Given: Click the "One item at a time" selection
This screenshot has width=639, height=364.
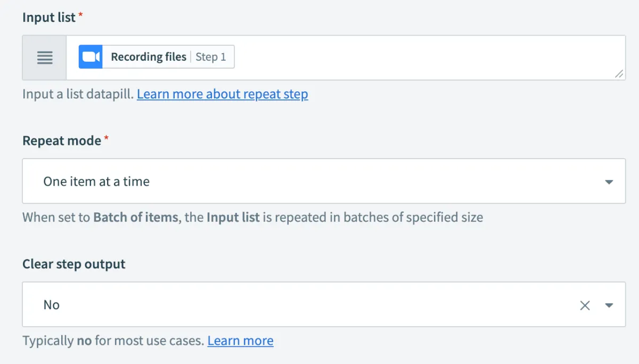Looking at the screenshot, I should (96, 181).
